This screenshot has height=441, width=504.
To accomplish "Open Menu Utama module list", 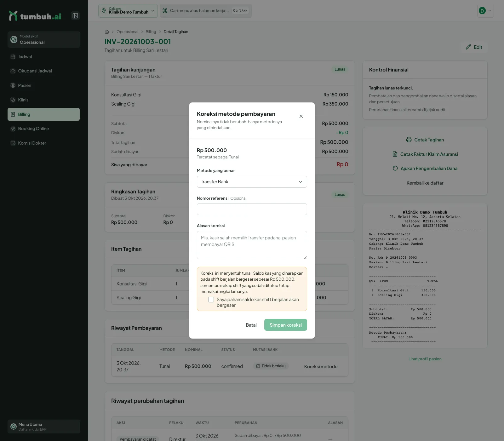I will coord(44,427).
